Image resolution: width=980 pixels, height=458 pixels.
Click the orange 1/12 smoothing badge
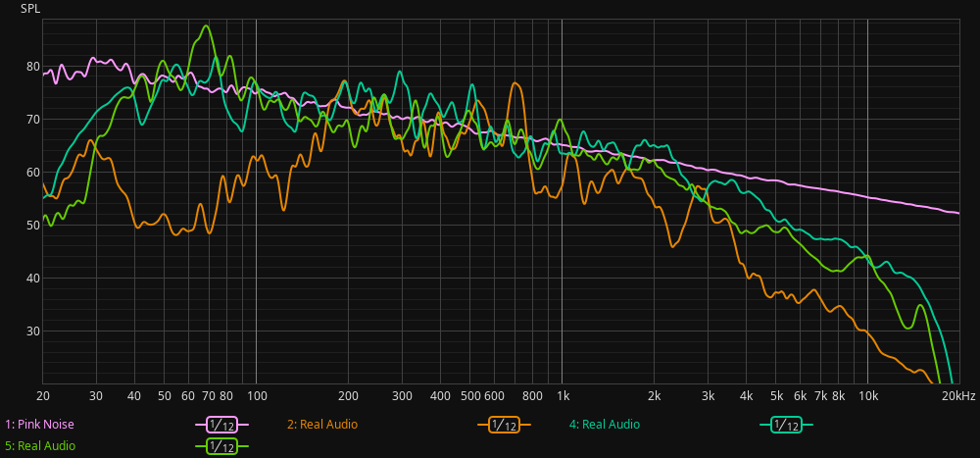coord(504,425)
